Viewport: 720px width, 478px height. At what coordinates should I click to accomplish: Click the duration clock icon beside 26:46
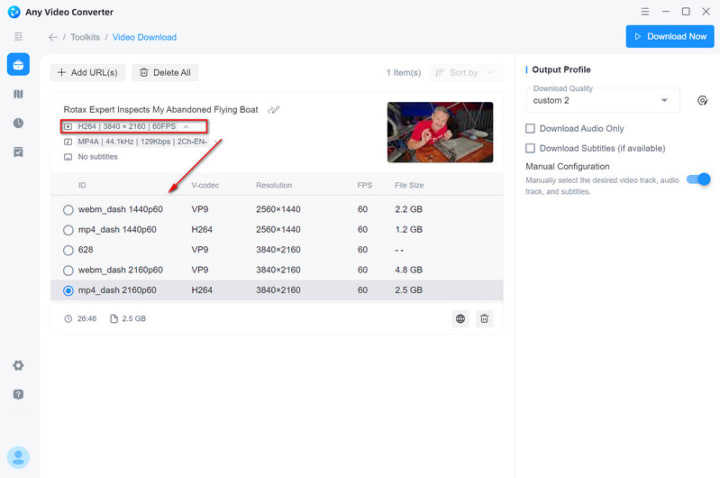[68, 319]
